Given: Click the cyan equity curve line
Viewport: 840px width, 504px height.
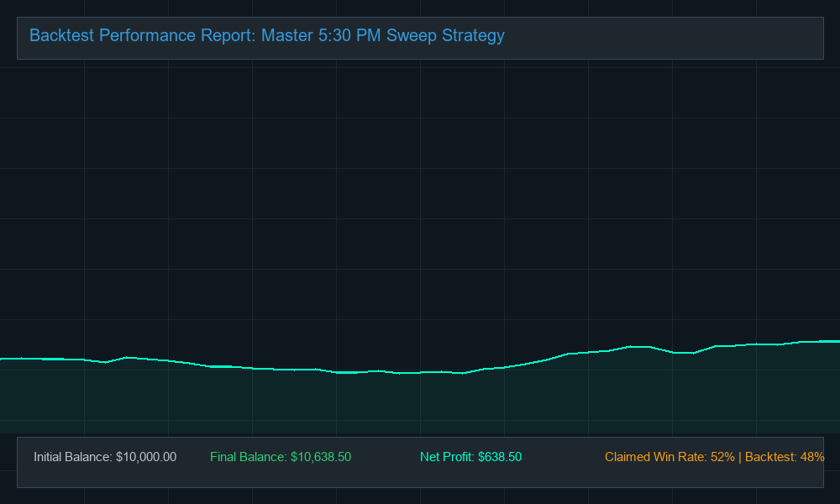Looking at the screenshot, I should pyautogui.click(x=420, y=372).
